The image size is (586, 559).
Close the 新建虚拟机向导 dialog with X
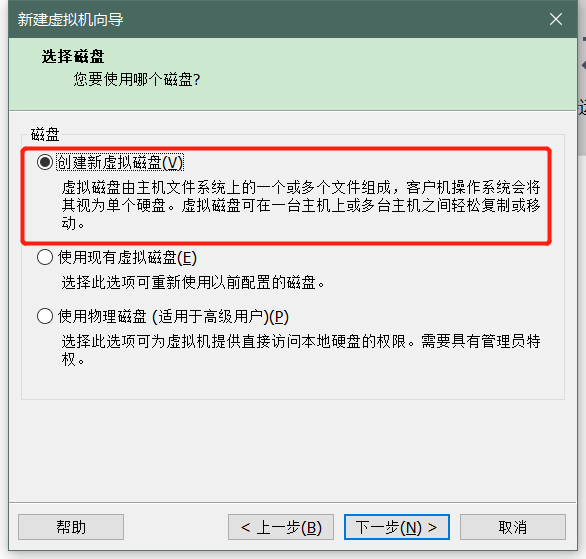(x=556, y=19)
